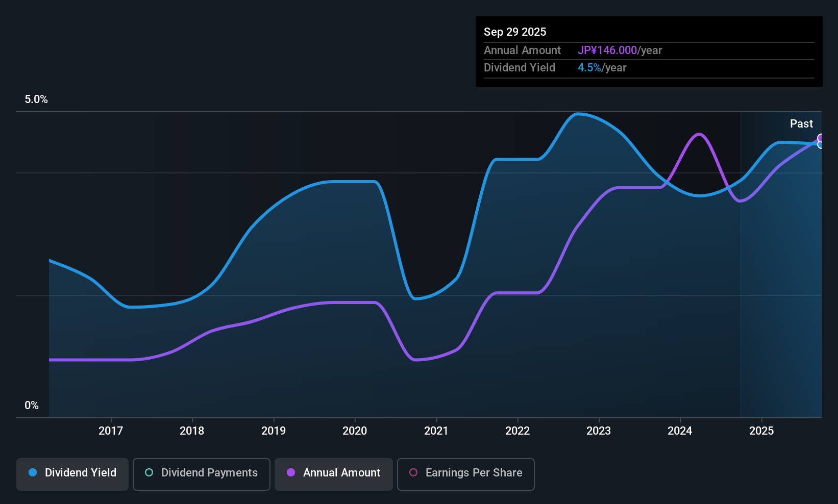
Task: Click the Past region label
Action: (x=801, y=124)
